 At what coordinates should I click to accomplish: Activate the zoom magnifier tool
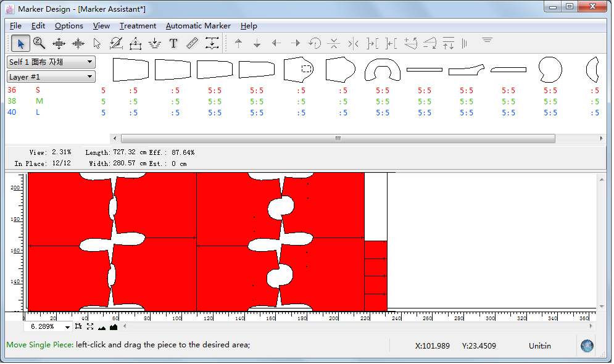pyautogui.click(x=39, y=43)
